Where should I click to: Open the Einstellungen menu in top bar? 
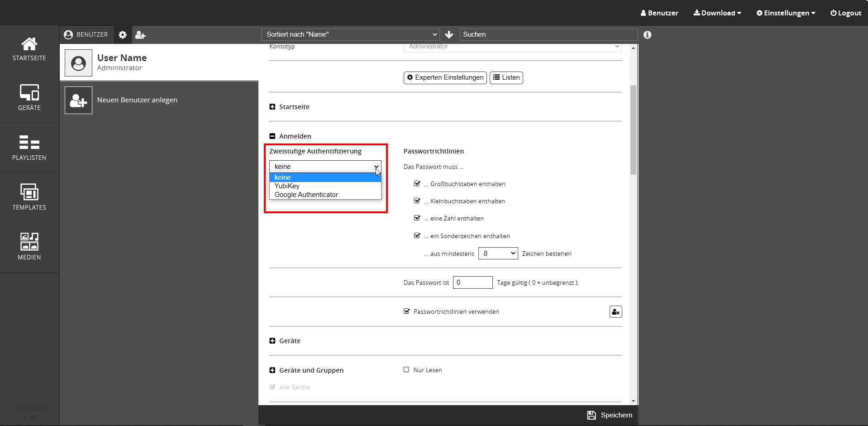click(786, 13)
